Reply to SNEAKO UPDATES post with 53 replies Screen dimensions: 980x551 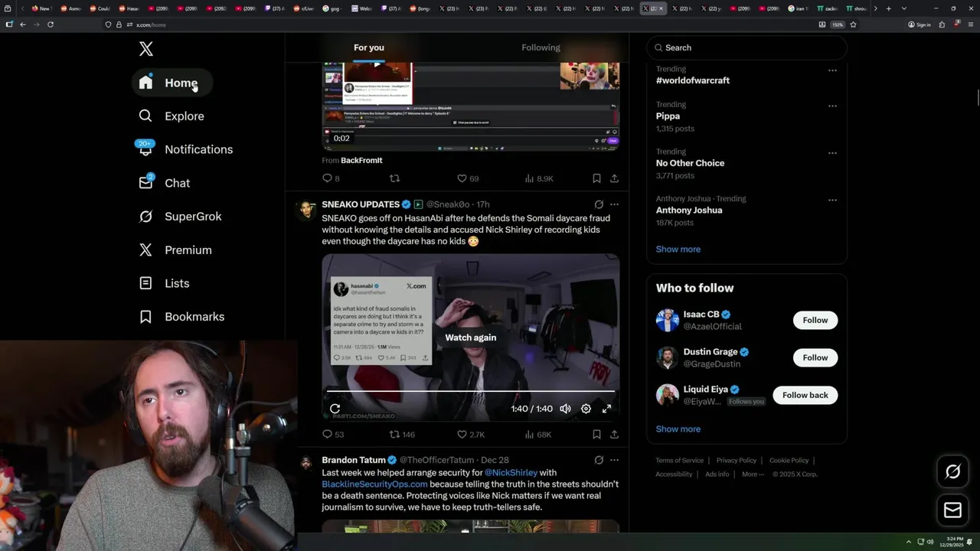click(333, 435)
